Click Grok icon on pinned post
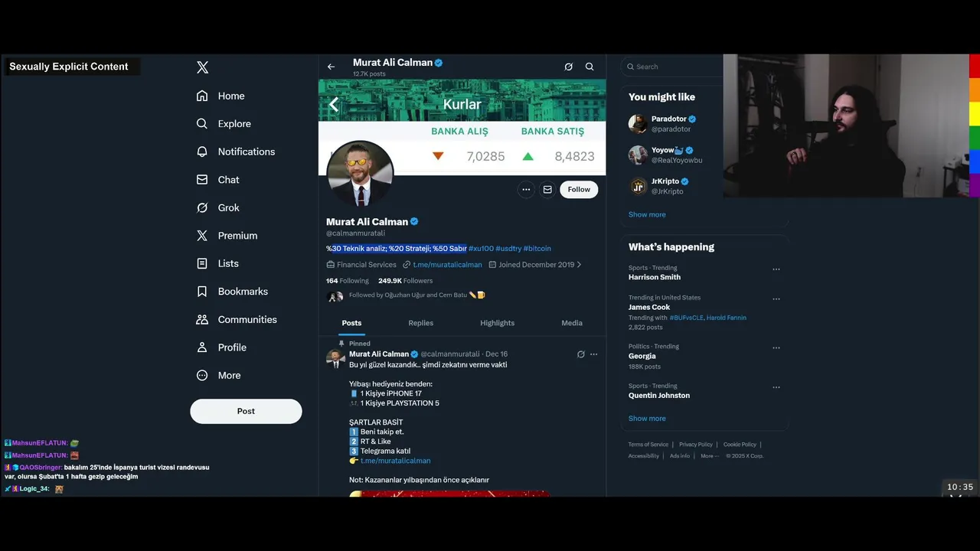The image size is (980, 551). [x=580, y=354]
